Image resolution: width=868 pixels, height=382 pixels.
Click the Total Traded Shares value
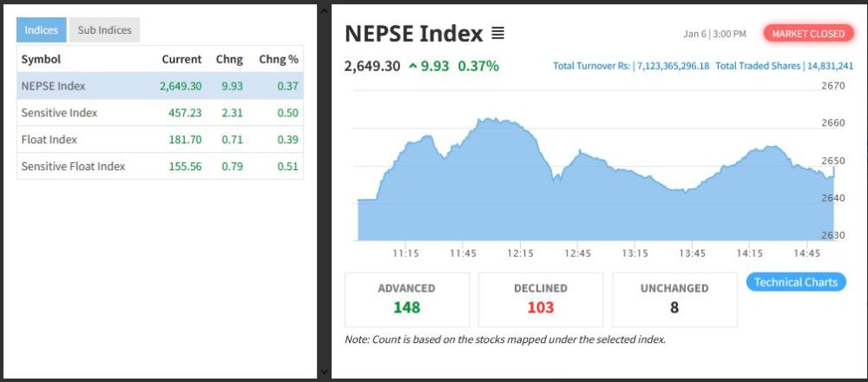(830, 66)
